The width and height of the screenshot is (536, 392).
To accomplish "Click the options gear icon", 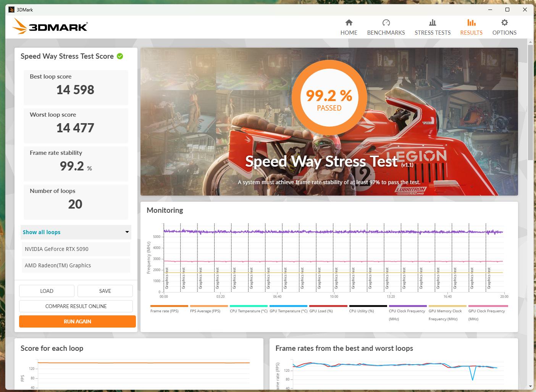I will point(504,22).
